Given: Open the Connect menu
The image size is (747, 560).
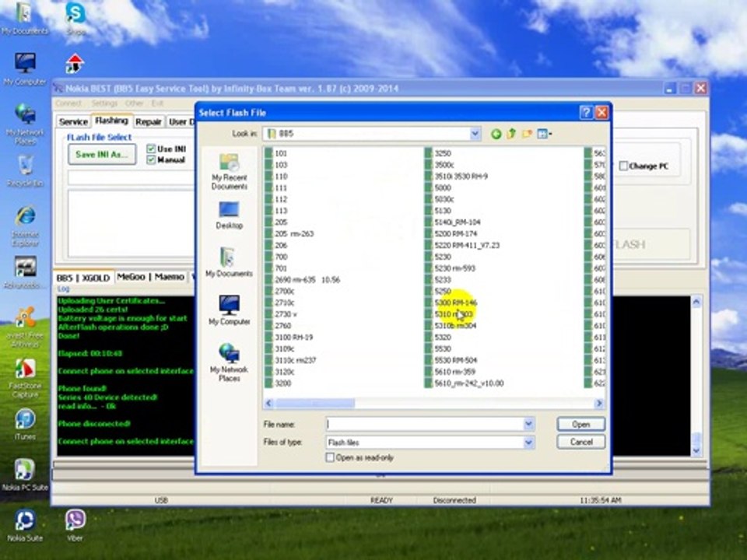Looking at the screenshot, I should (x=68, y=103).
